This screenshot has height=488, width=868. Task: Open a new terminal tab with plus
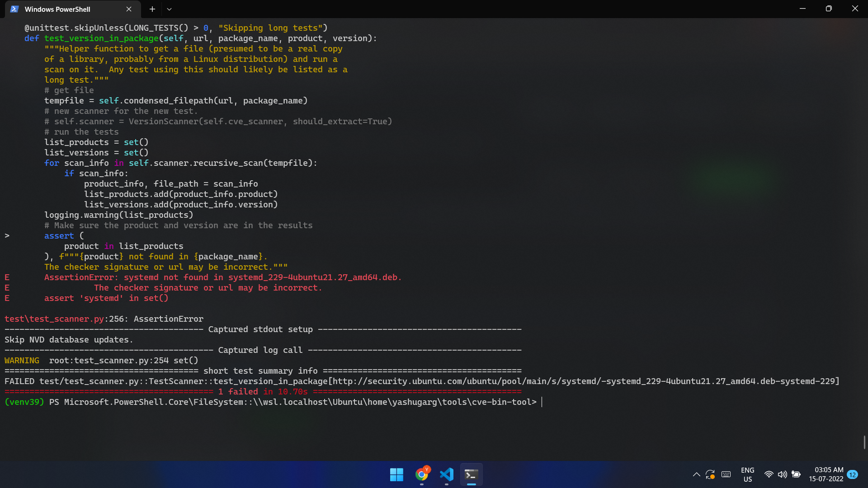click(152, 9)
